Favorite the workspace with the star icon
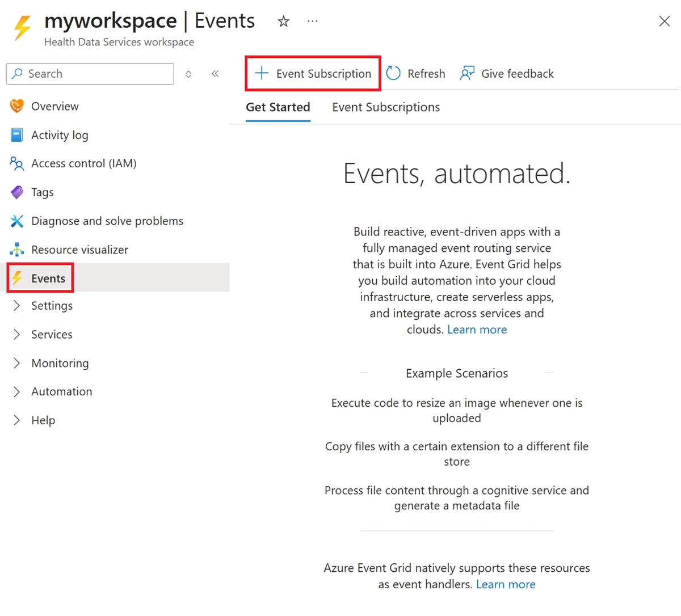This screenshot has width=681, height=616. click(x=284, y=22)
